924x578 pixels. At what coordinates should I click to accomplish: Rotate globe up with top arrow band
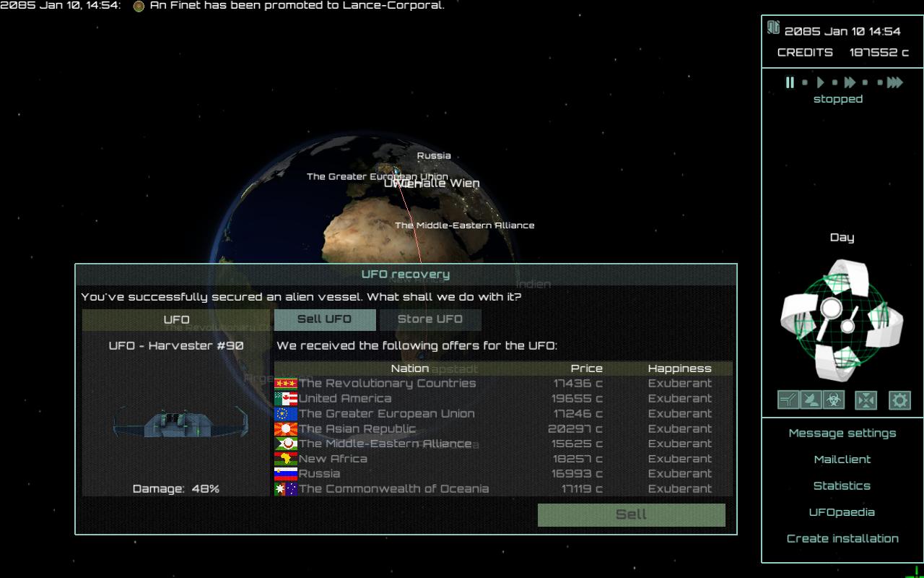[x=848, y=276]
